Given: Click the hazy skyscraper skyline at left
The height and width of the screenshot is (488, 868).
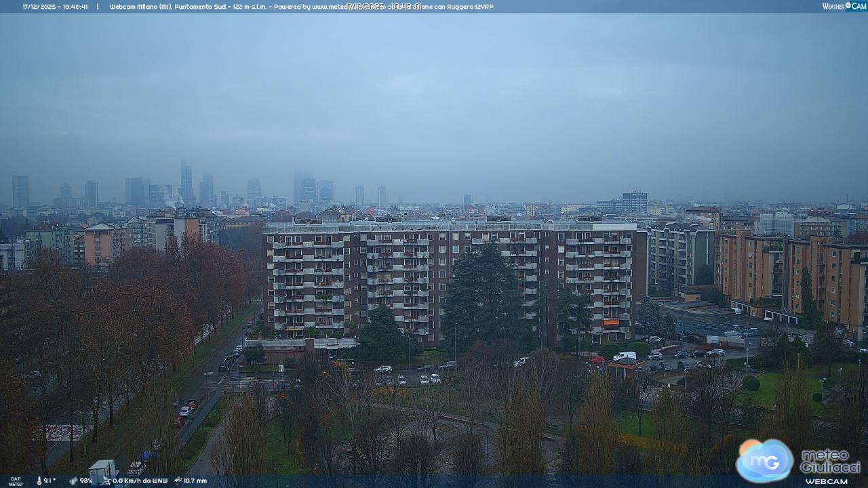Looking at the screenshot, I should 170,186.
